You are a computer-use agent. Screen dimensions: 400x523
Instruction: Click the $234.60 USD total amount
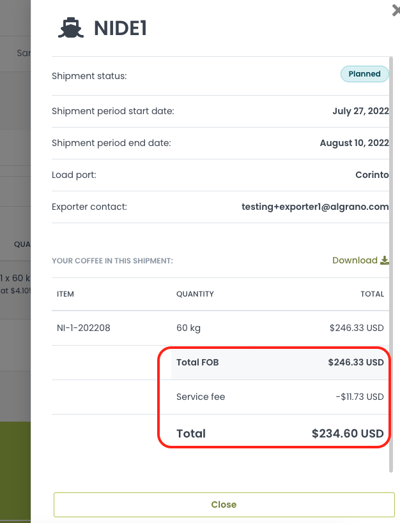[348, 433]
